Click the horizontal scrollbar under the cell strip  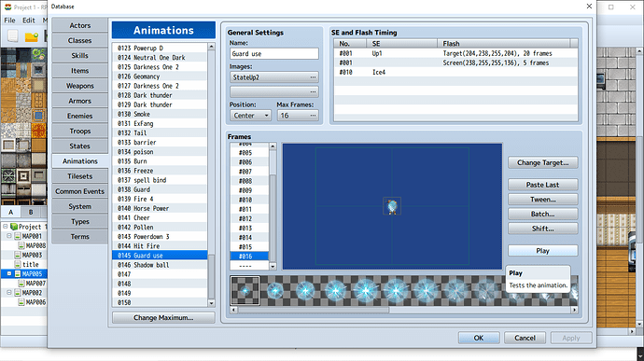tap(404, 310)
